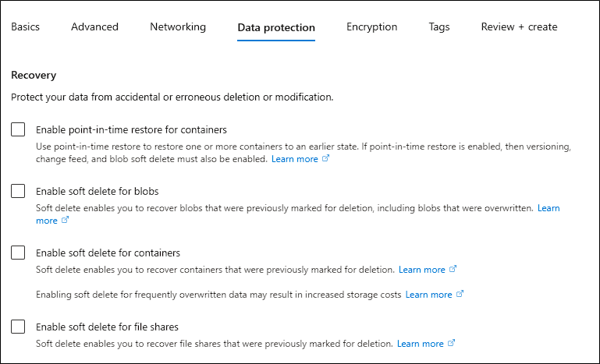600x364 pixels.
Task: Tick Enable soft delete for blobs
Action: (18, 191)
